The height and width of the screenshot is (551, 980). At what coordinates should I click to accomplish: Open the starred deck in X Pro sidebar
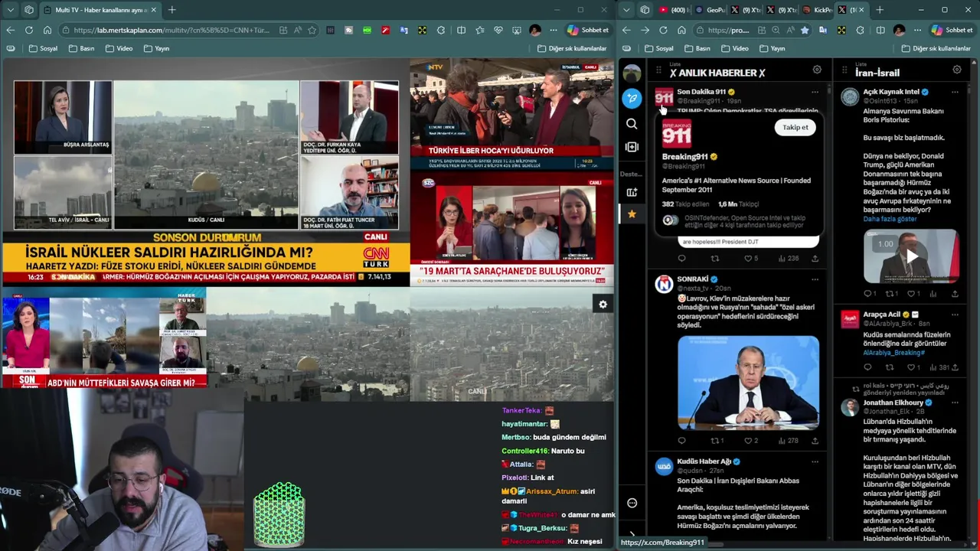[x=632, y=214]
